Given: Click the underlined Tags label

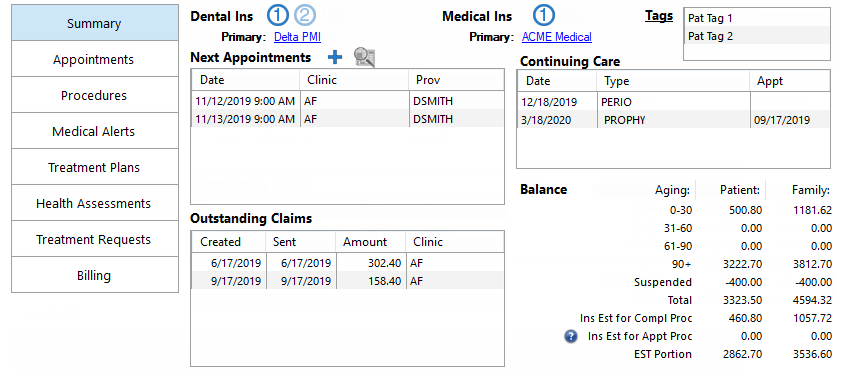Looking at the screenshot, I should pos(659,16).
